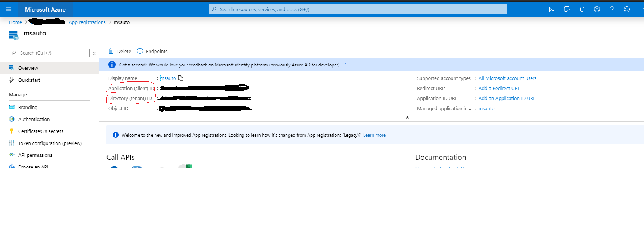644x242 pixels.
Task: Open the notifications bell
Action: (582, 9)
